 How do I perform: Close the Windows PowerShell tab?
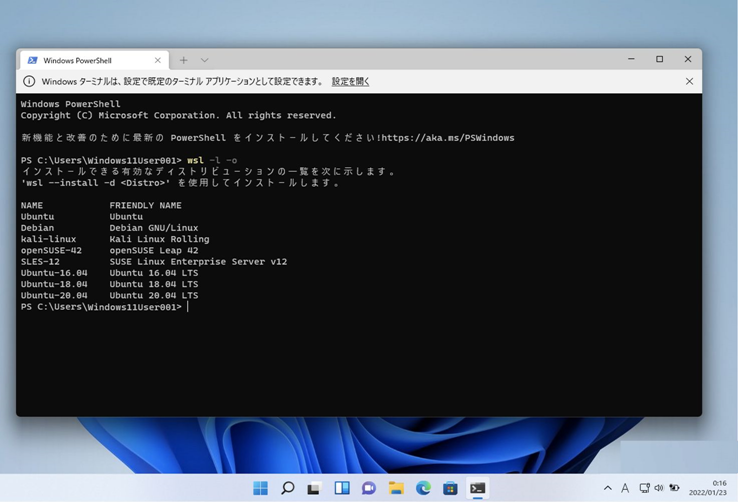158,60
